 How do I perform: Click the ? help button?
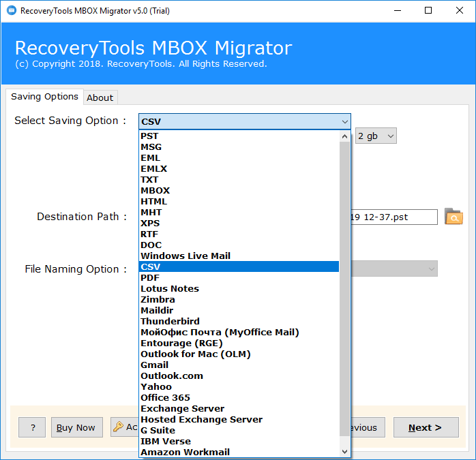click(x=32, y=427)
